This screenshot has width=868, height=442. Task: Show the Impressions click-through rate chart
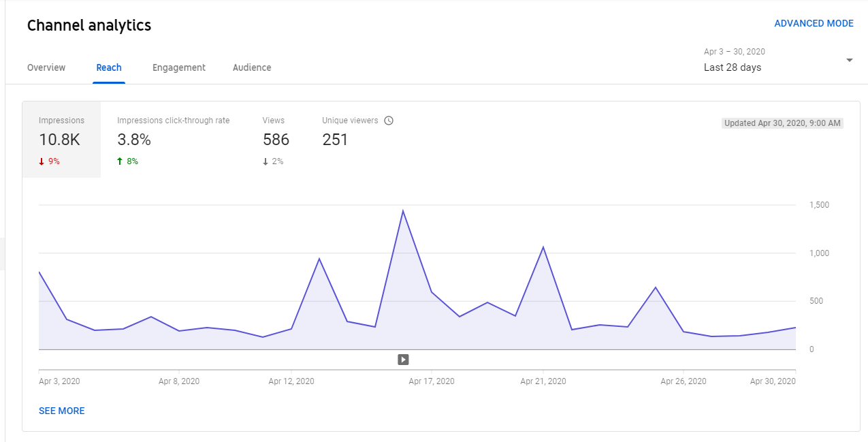coord(173,140)
